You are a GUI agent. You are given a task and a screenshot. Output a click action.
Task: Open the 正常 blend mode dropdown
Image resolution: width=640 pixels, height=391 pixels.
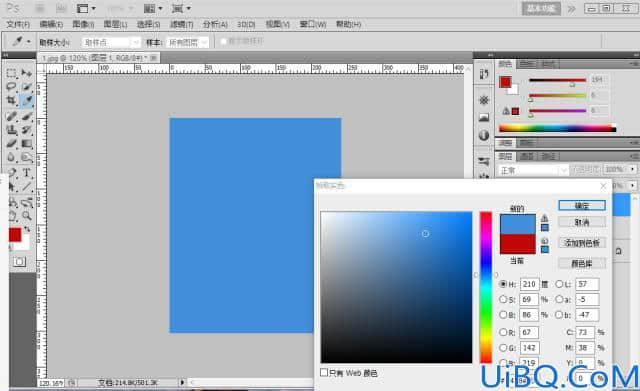click(x=533, y=170)
